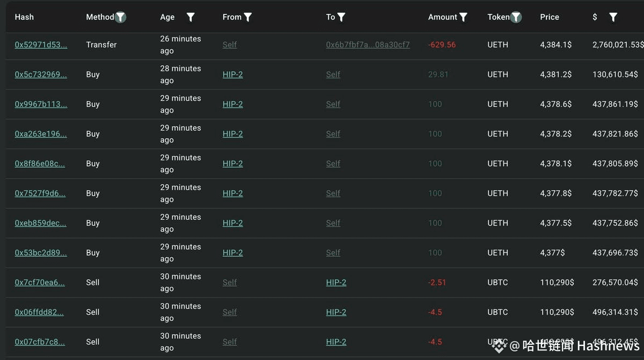Open the Token column filter icon
Screen dimensions: 644x360
(x=516, y=17)
